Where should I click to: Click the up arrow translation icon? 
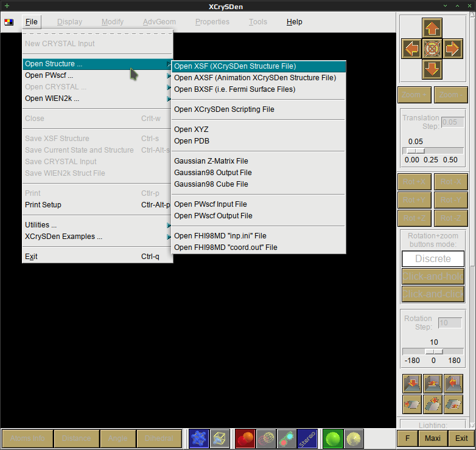click(x=432, y=27)
